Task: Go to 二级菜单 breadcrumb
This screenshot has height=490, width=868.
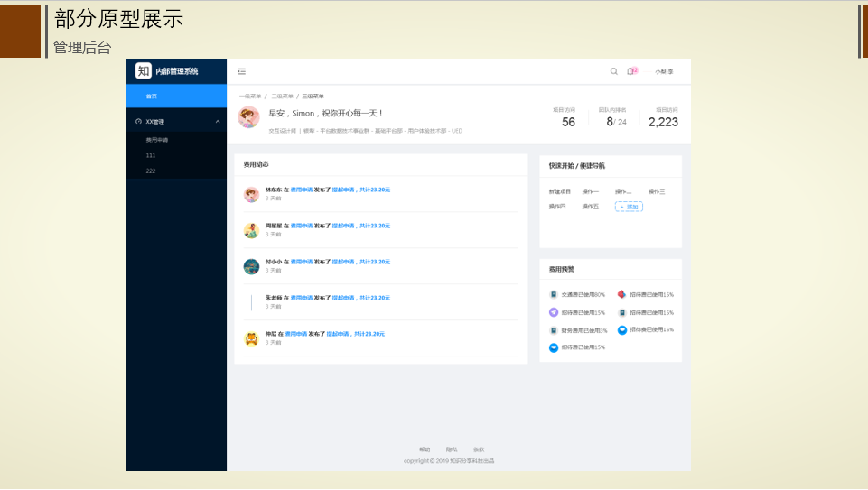Action: [282, 97]
